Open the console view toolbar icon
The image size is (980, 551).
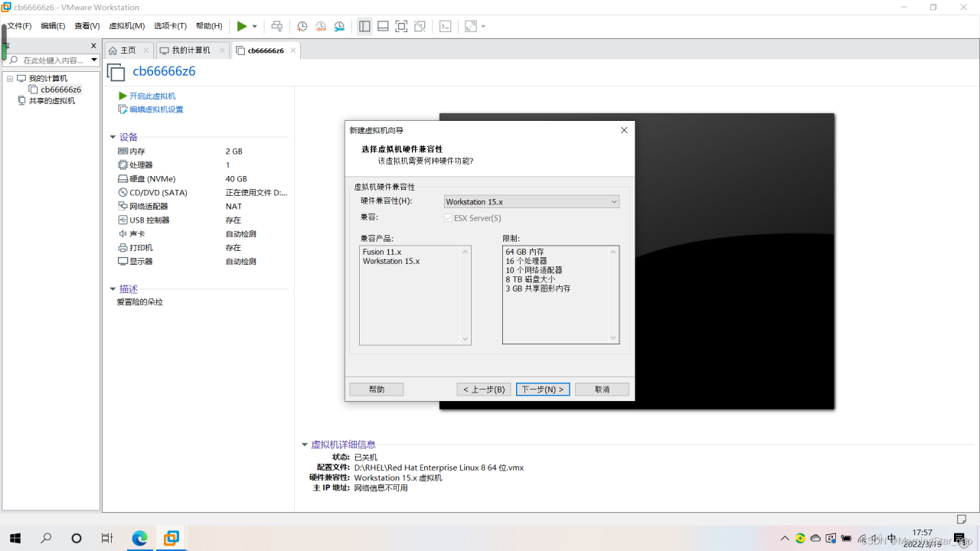click(445, 27)
